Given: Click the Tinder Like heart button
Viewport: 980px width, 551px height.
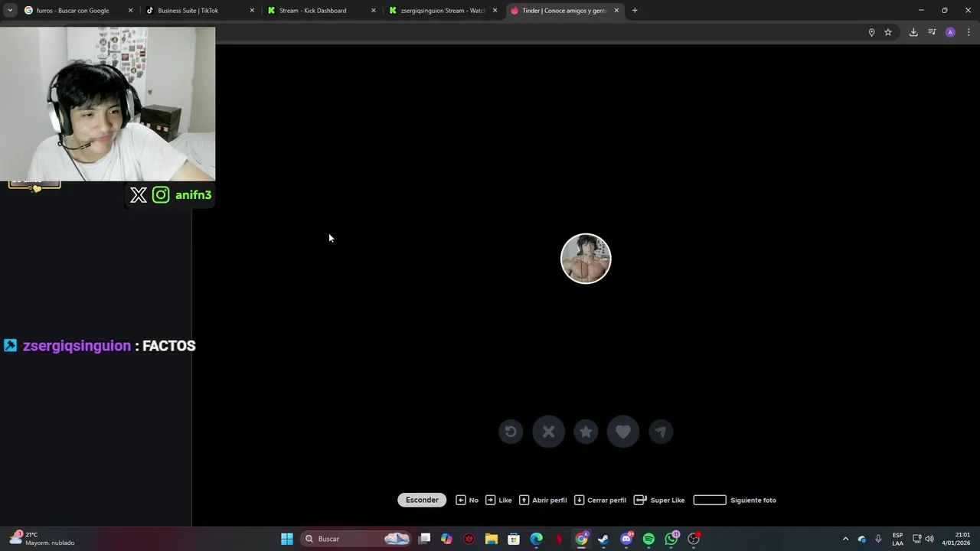Looking at the screenshot, I should click(623, 432).
